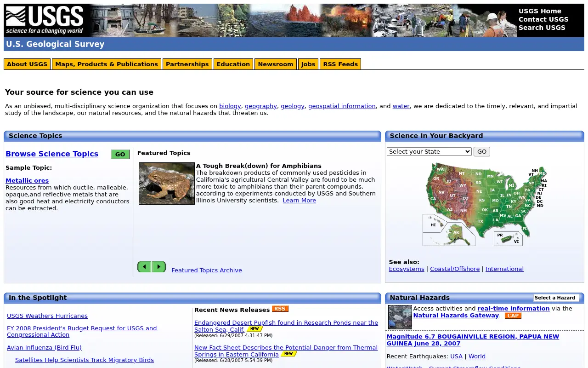Open USGS Weathers Hurricanes spotlight link
This screenshot has width=588, height=368.
[47, 316]
